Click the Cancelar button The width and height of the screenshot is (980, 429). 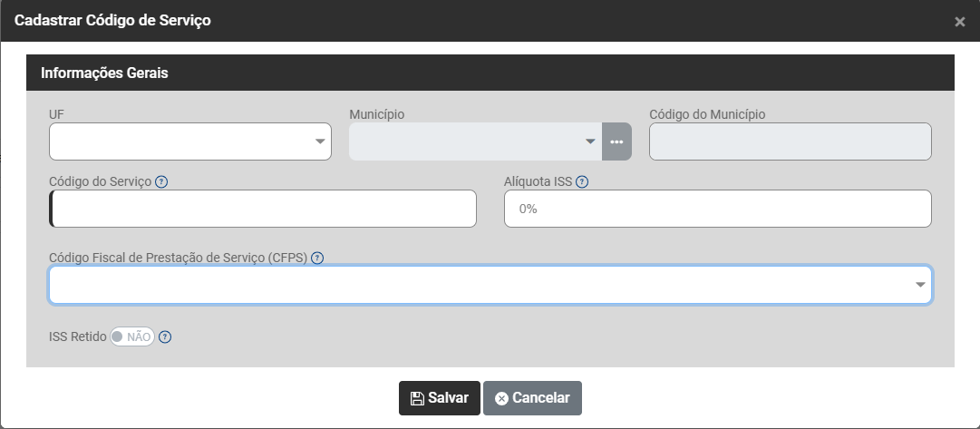(532, 398)
